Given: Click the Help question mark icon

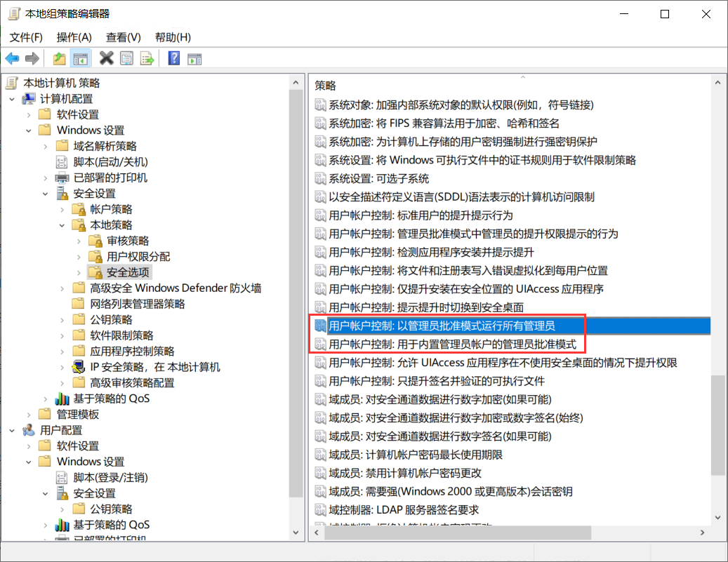Looking at the screenshot, I should click(x=173, y=58).
